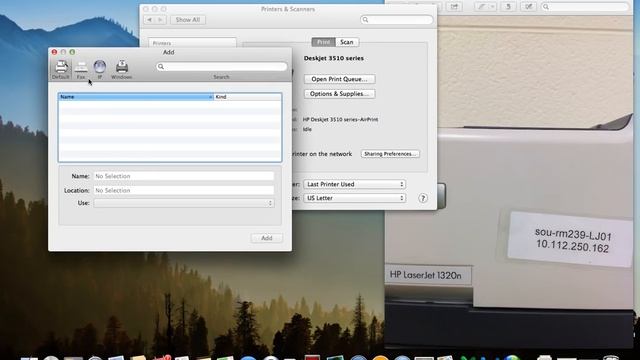This screenshot has height=360, width=640.
Task: Click the HP Deskjet 3510 series-AirPrint text
Action: tap(340, 120)
